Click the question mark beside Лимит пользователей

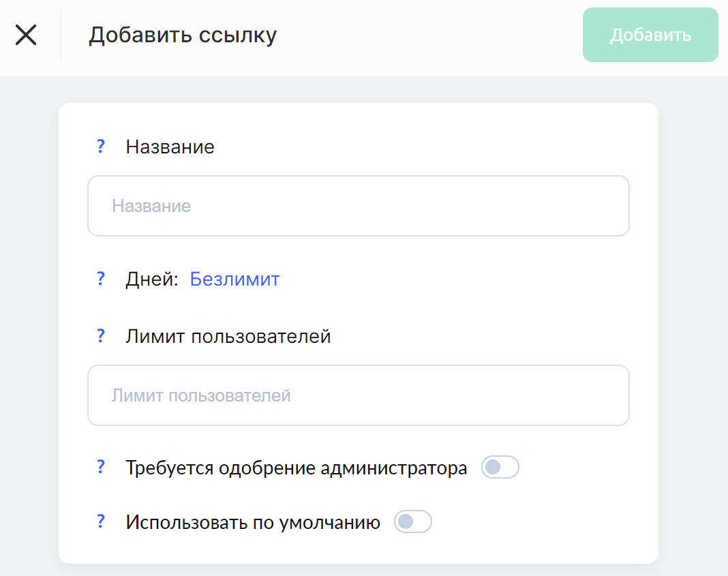(x=101, y=335)
